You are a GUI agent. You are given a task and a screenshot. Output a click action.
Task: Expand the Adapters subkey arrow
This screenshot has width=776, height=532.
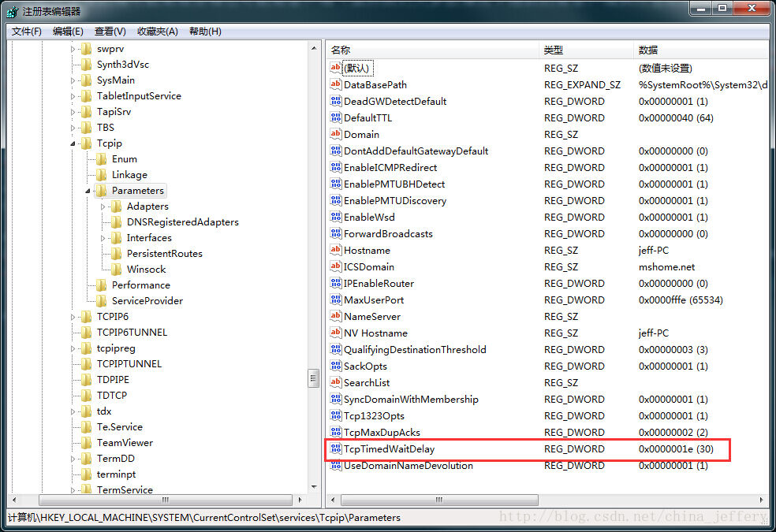(103, 206)
